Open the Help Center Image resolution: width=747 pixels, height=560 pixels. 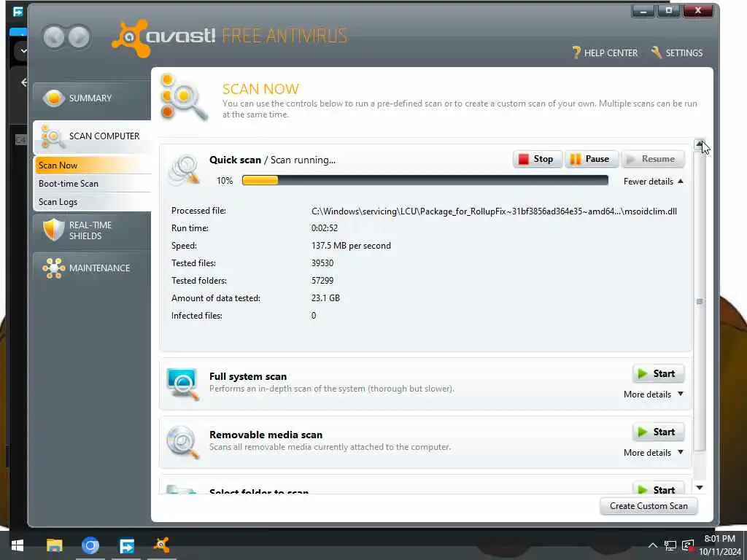(605, 52)
